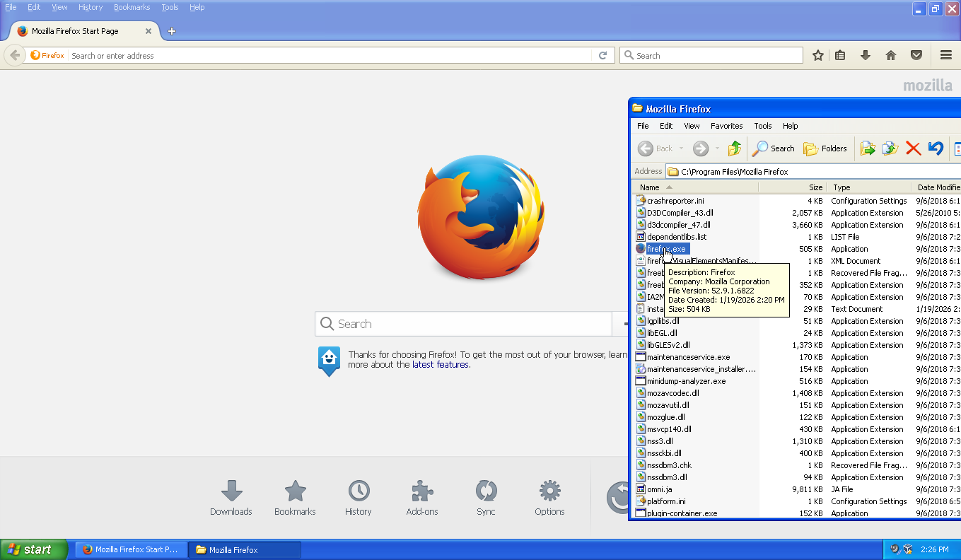Image resolution: width=961 pixels, height=560 pixels.
Task: Open the Firefox downloads arrow icon
Action: [865, 55]
